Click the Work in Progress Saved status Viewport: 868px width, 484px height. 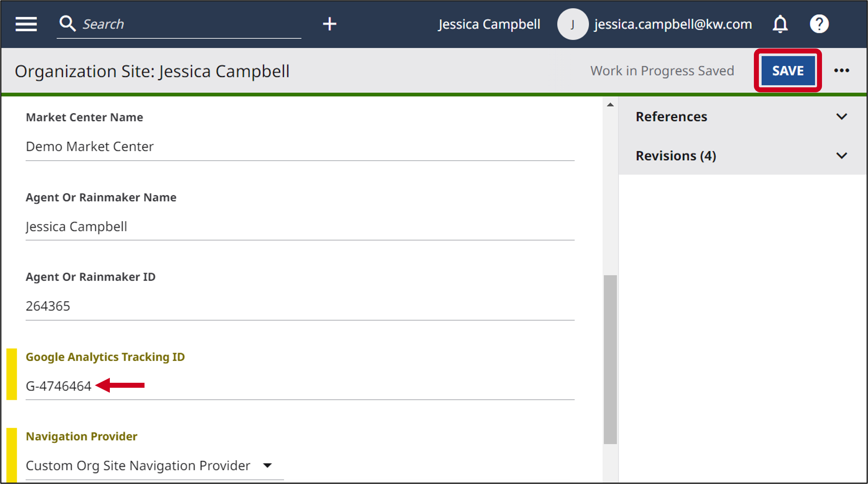pos(662,71)
